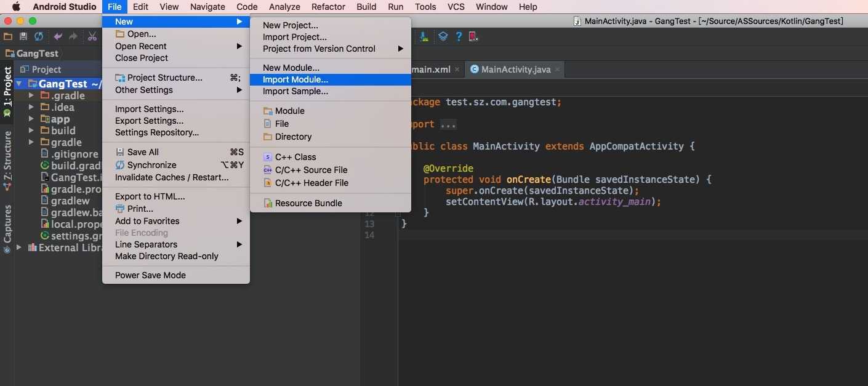Screen dimensions: 868x386
Task: Click the SDK Manager download icon
Action: pos(424,37)
